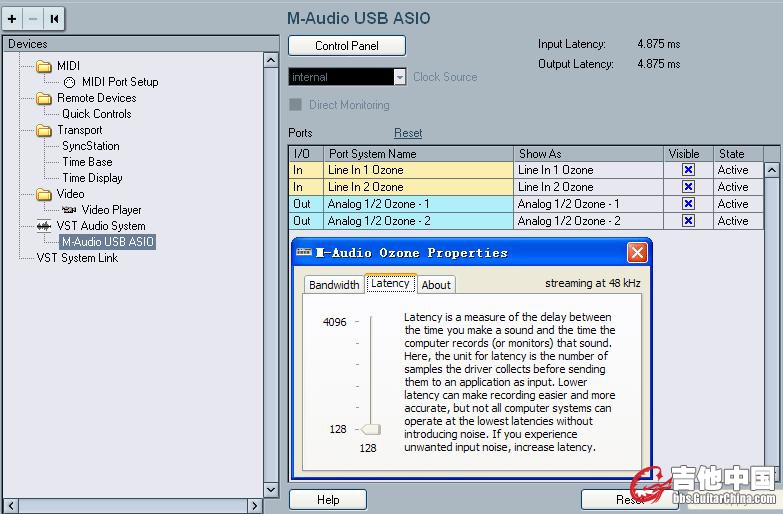Click the Control Panel button

347,46
